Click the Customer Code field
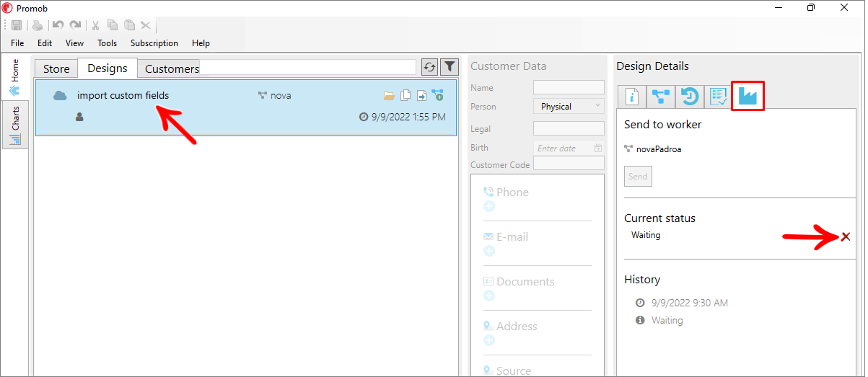Image resolution: width=868 pixels, height=377 pixels. pos(569,163)
